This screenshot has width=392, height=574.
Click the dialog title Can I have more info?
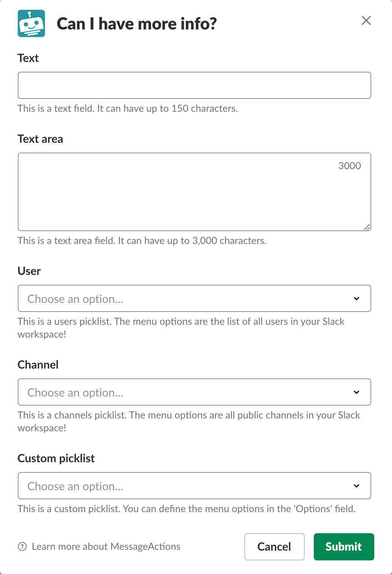(x=137, y=23)
